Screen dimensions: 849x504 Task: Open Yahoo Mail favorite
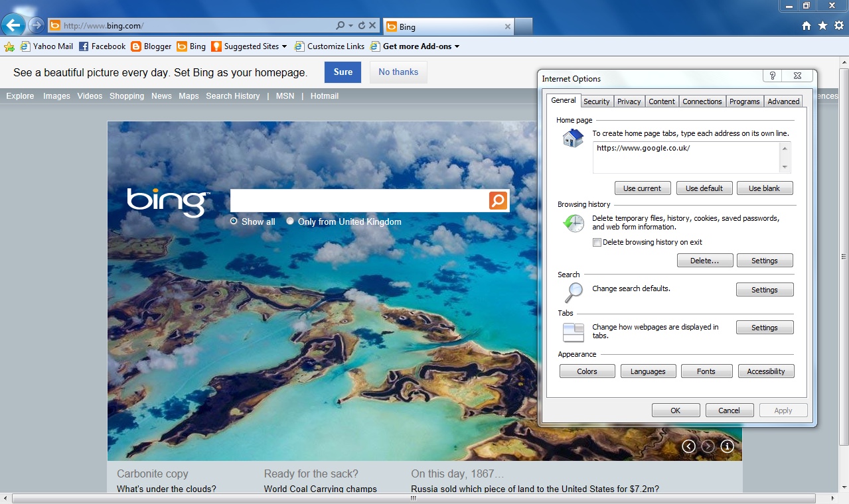(46, 46)
